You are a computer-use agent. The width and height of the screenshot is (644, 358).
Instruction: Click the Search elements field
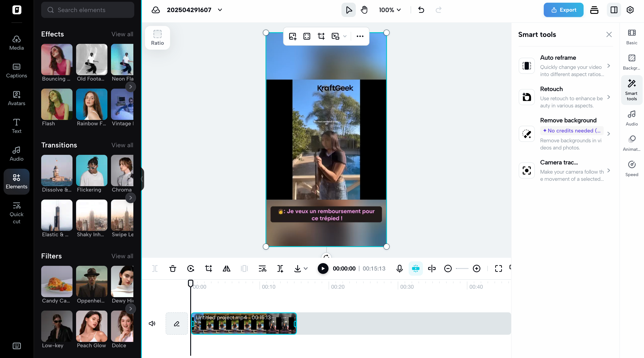(88, 10)
